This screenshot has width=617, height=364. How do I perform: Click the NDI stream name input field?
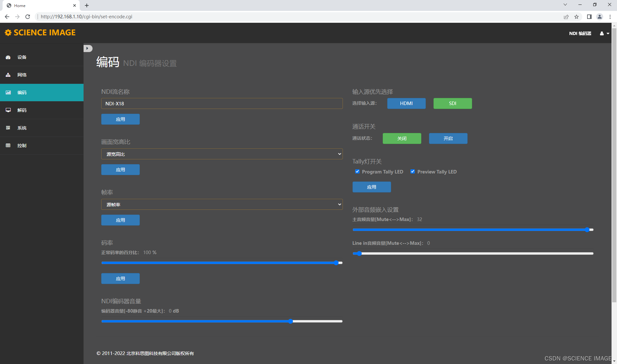click(222, 103)
